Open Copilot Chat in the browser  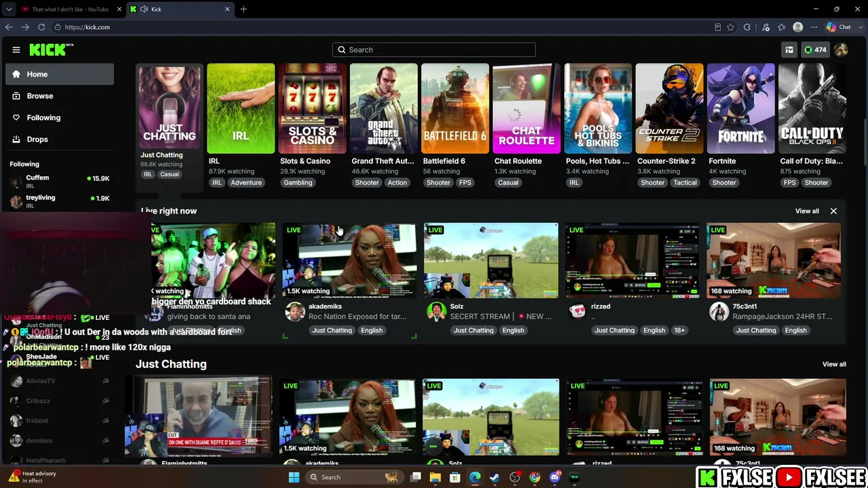839,27
